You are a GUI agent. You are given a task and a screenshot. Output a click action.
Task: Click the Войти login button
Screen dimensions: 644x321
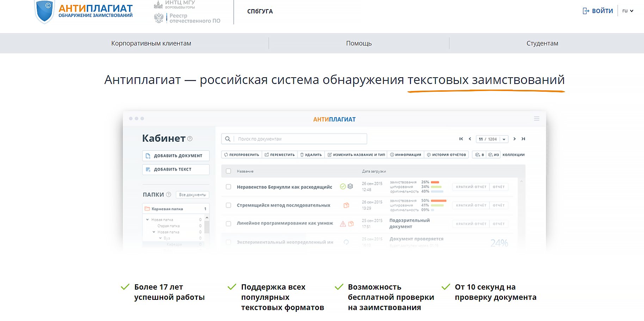coord(598,11)
